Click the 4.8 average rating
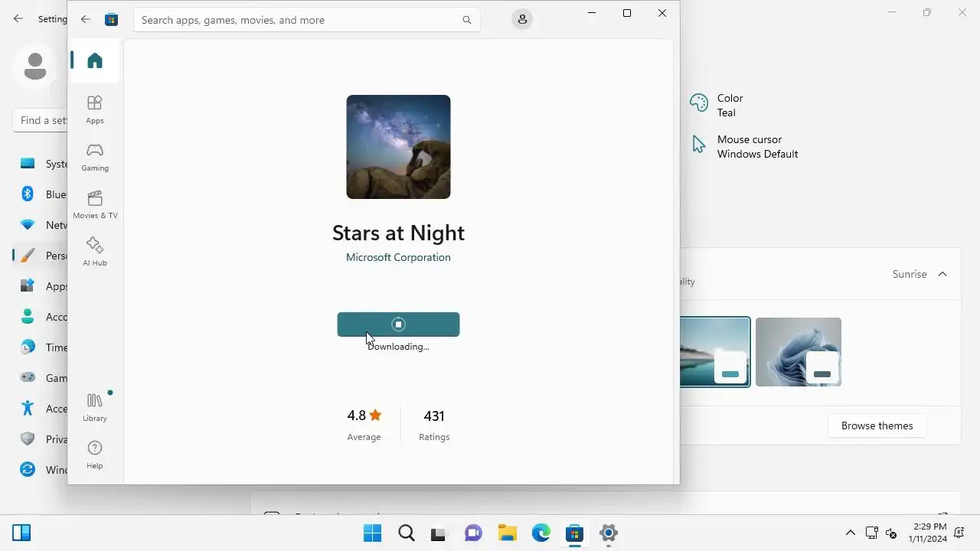 pyautogui.click(x=364, y=416)
